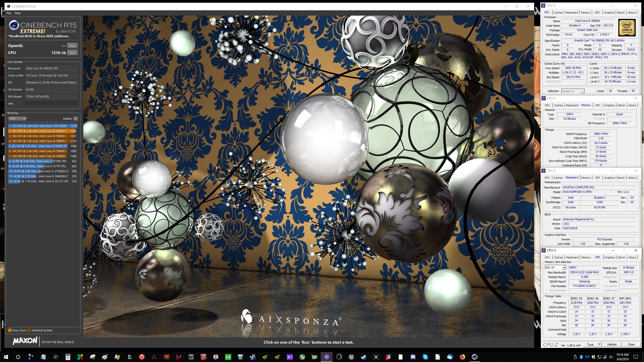Open the Socket #1 selection dropdown
This screenshot has height=362, width=644.
(x=573, y=91)
